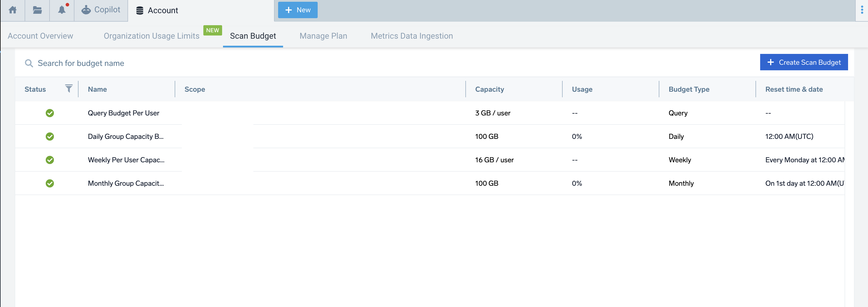Click the Home icon

[13, 10]
